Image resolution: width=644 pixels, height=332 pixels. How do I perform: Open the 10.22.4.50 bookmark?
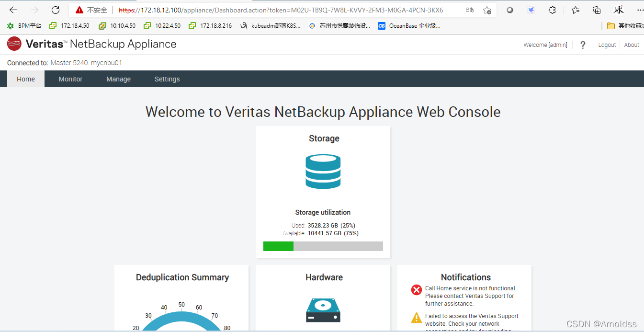point(162,26)
